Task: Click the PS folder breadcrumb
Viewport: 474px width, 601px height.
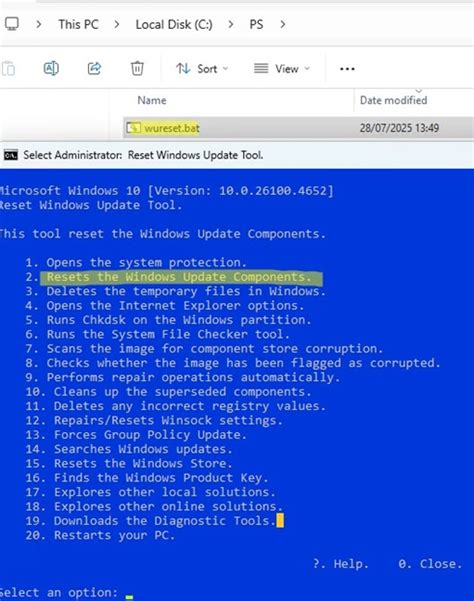Action: 256,25
